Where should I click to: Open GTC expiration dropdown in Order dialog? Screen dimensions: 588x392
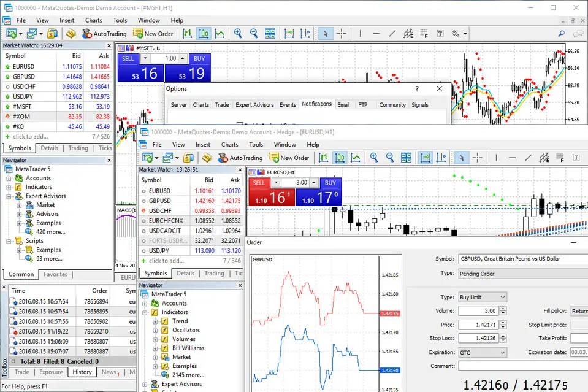pyautogui.click(x=483, y=352)
